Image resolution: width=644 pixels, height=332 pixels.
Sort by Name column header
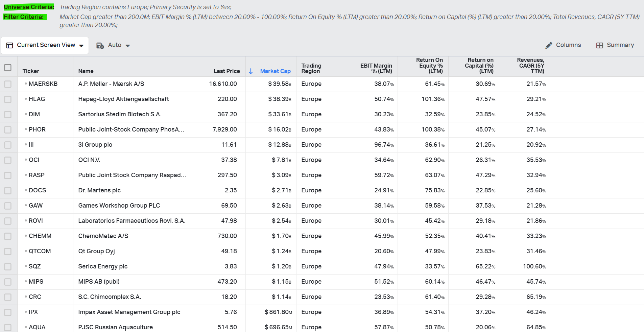tap(86, 71)
